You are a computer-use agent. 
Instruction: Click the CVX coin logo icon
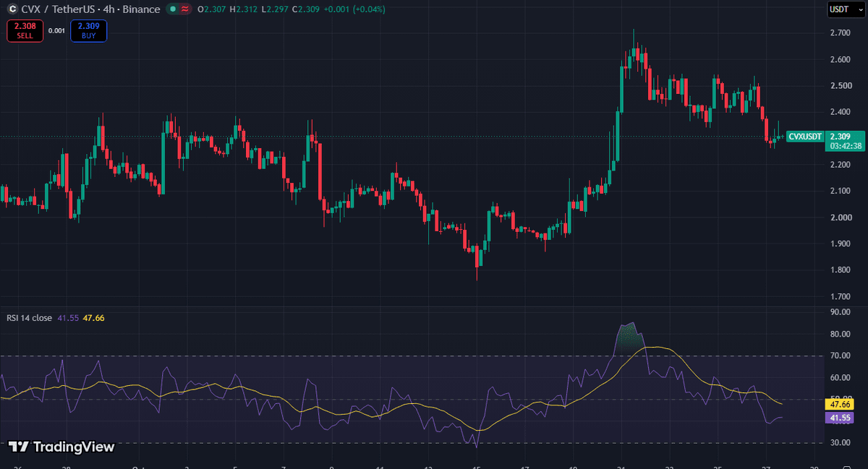coord(12,9)
